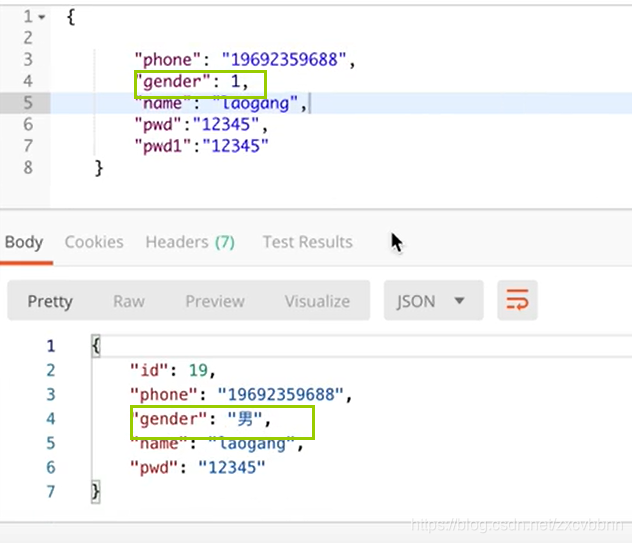The image size is (632, 543).
Task: Select the Visualize view mode
Action: 317,301
